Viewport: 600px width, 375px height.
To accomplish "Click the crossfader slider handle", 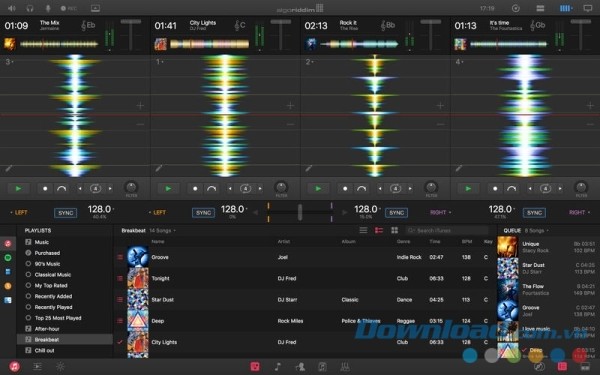I will (x=300, y=212).
